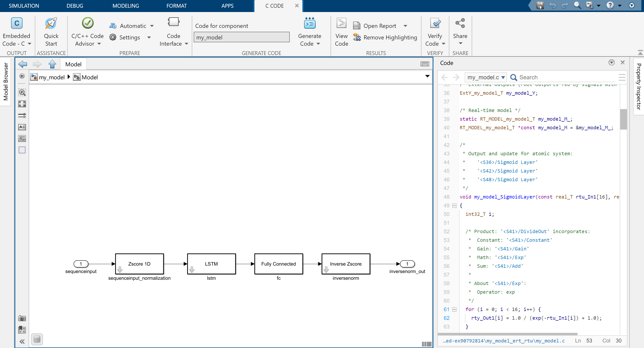Switch to the MODELING tab
Image resolution: width=644 pixels, height=348 pixels.
pyautogui.click(x=126, y=6)
